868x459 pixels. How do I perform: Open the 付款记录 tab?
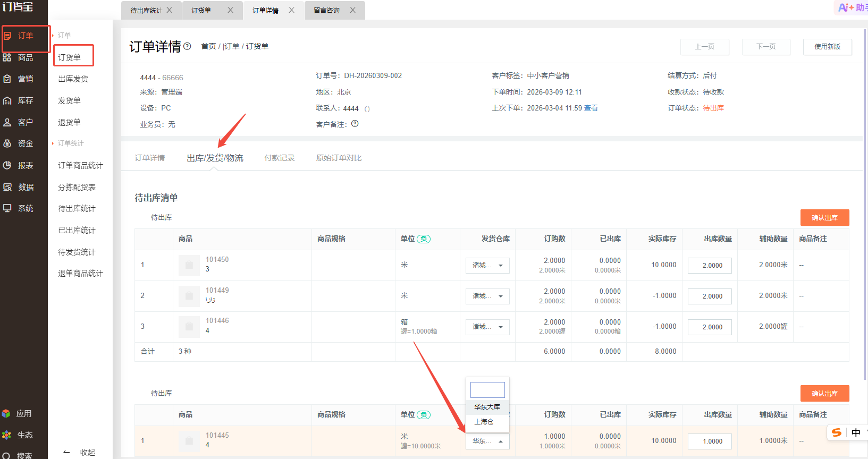(280, 158)
